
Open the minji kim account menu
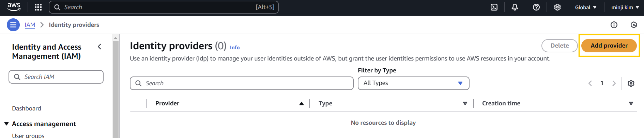click(x=625, y=7)
